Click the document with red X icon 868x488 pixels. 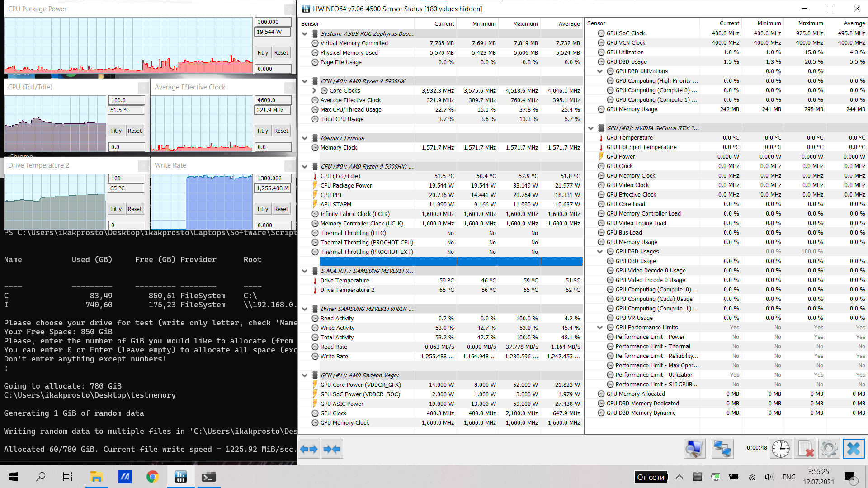pyautogui.click(x=806, y=449)
